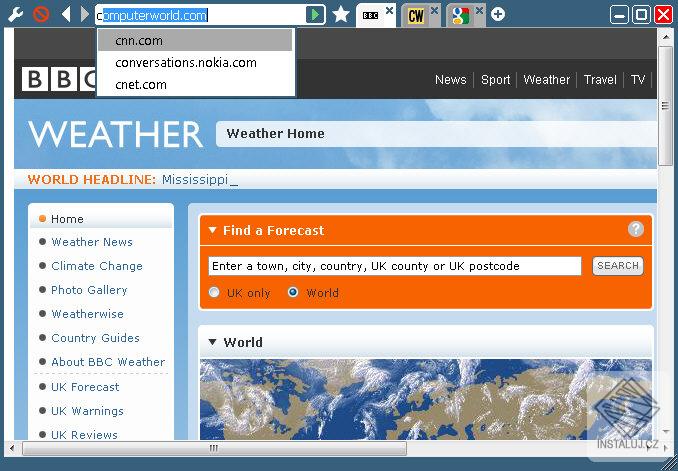The image size is (678, 471).
Task: Click the horizontal scrollbar left arrow
Action: 12,448
